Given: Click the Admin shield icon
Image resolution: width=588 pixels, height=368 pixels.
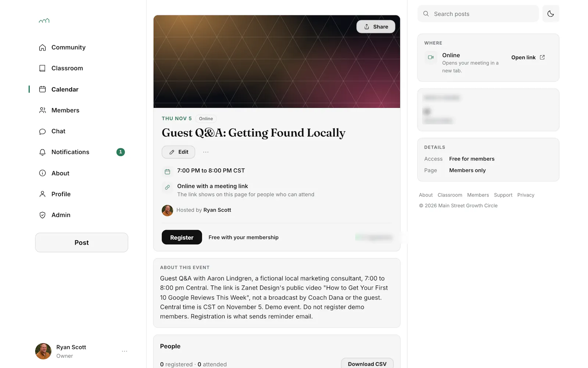Looking at the screenshot, I should tap(43, 215).
